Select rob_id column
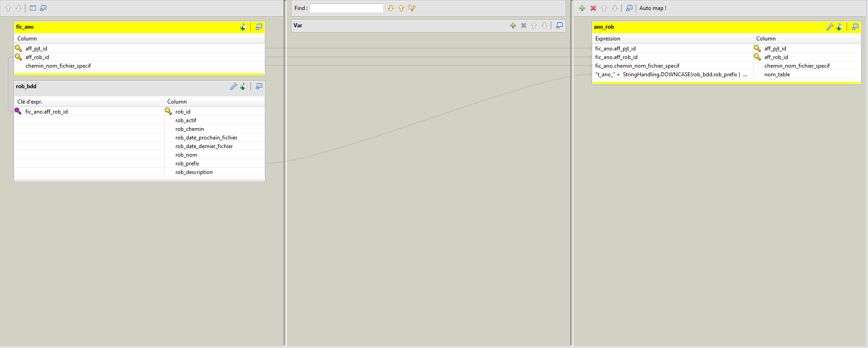Screen dimensions: 868x348 click(x=215, y=112)
